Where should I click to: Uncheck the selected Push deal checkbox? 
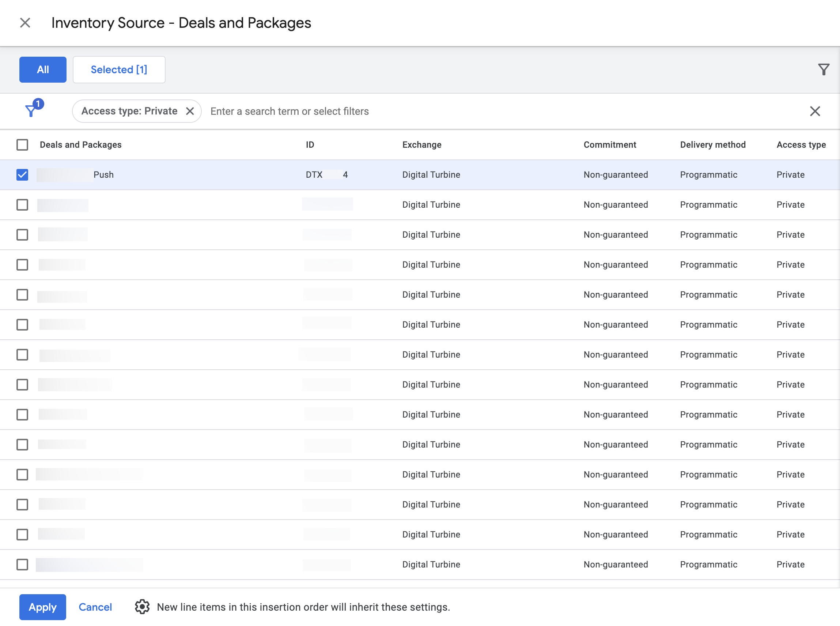(22, 175)
